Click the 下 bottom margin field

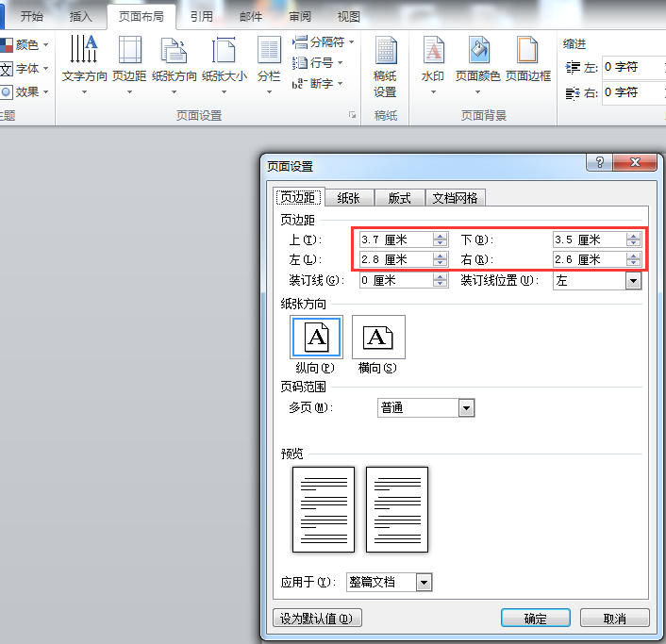pyautogui.click(x=590, y=239)
